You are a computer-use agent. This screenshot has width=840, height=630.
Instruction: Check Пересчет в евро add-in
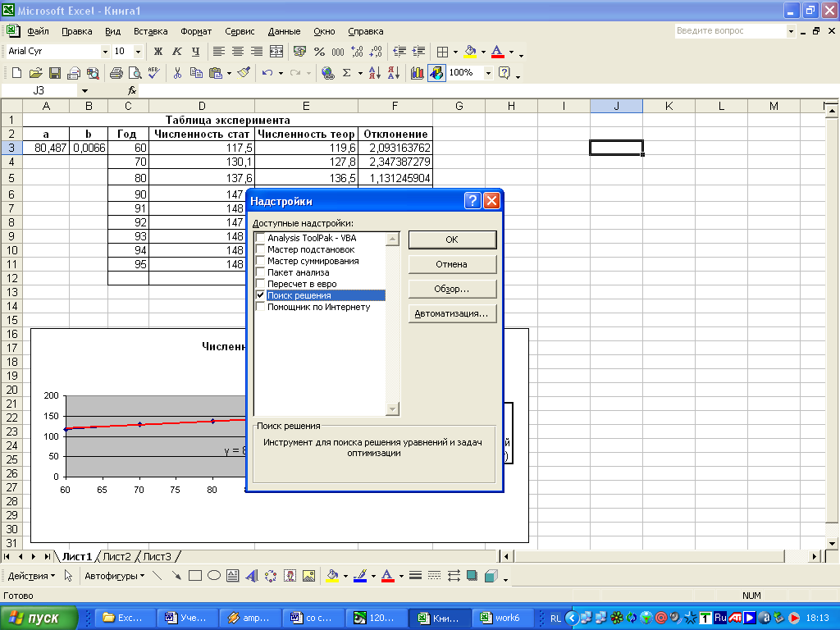tap(260, 283)
